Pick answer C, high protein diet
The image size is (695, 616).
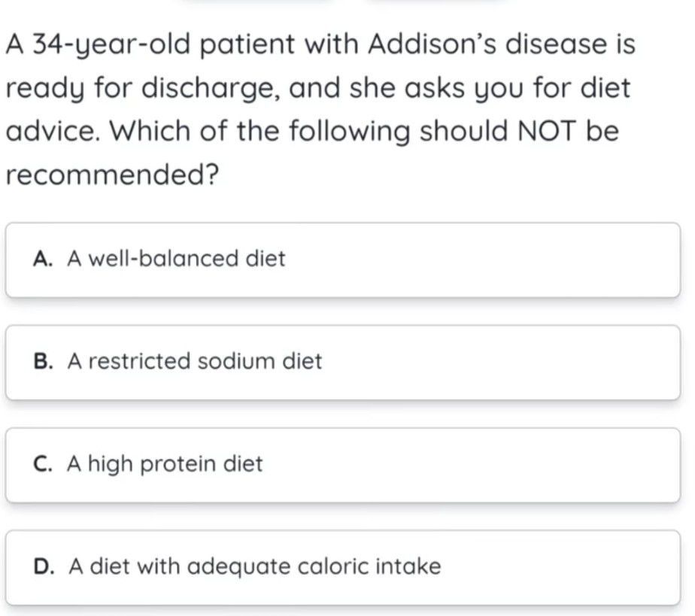click(343, 464)
